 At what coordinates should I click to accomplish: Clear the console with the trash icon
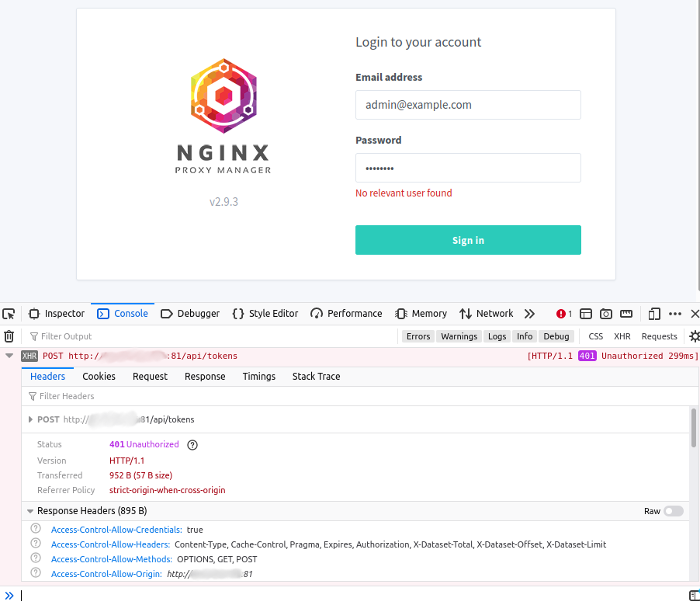click(9, 336)
